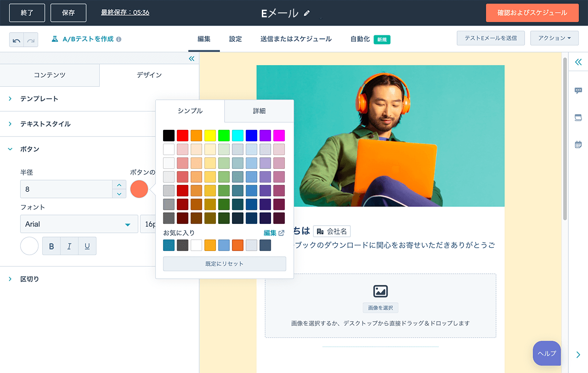This screenshot has height=373, width=588.
Task: Switch to シンプル color picker tab
Action: click(190, 111)
